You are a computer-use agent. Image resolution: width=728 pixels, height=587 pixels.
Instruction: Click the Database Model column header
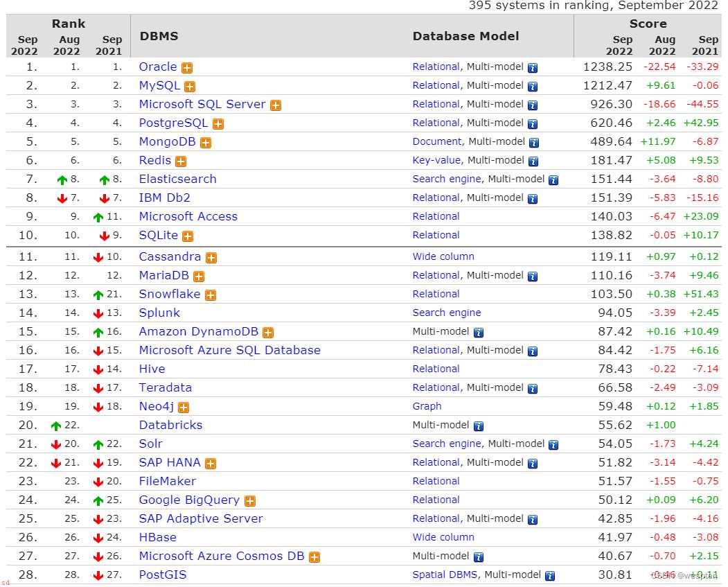pos(465,36)
